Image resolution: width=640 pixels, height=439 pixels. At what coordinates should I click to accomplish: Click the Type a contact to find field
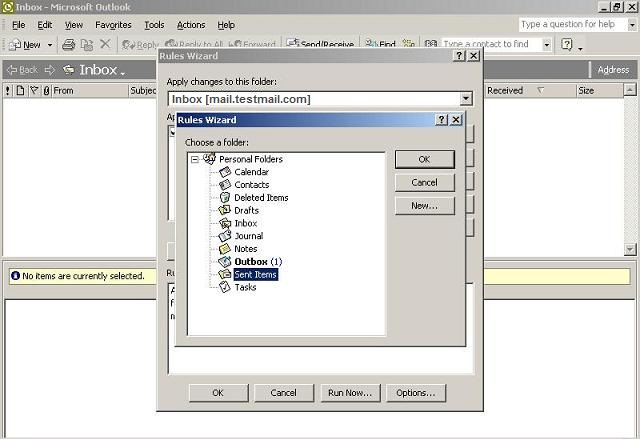[491, 44]
